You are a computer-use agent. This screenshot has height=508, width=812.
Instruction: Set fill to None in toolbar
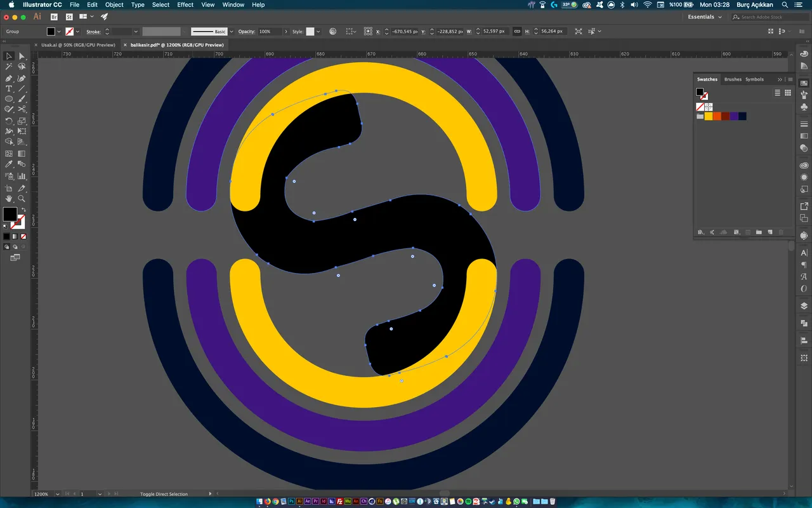[23, 236]
